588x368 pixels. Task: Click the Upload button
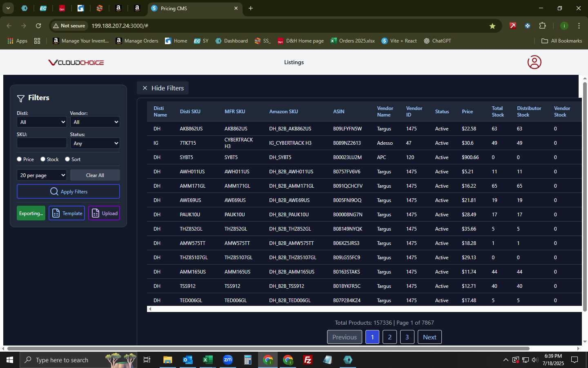pos(104,213)
